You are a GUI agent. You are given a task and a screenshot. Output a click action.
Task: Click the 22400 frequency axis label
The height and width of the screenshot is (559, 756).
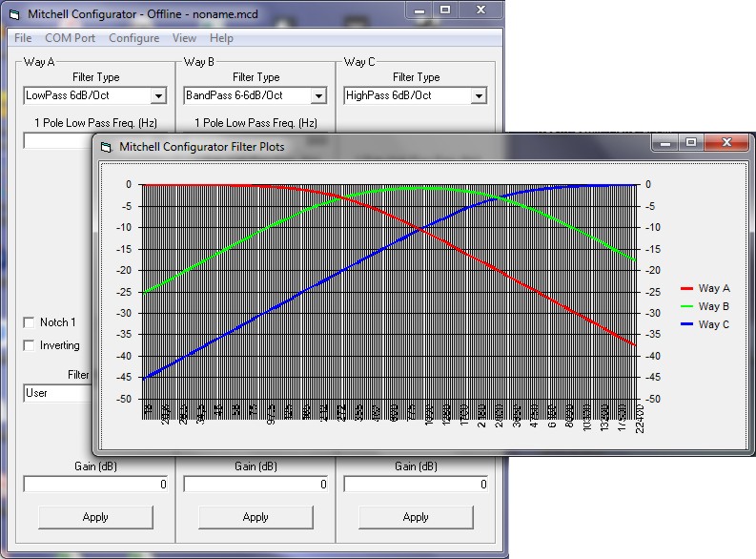pos(640,419)
